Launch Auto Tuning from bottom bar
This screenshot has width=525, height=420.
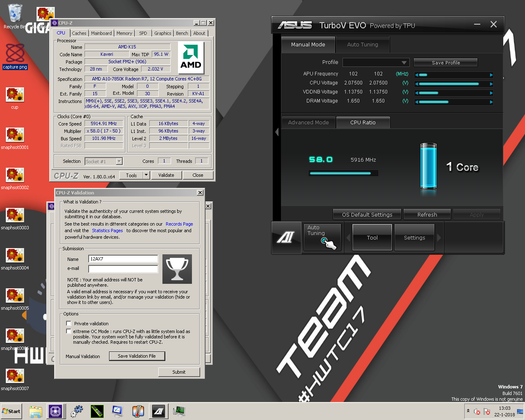tap(322, 237)
